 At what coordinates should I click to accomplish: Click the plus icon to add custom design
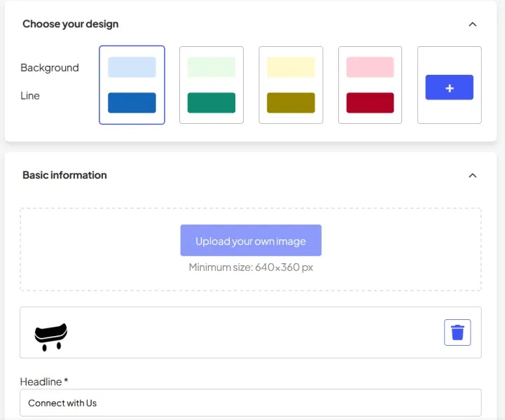(x=449, y=87)
